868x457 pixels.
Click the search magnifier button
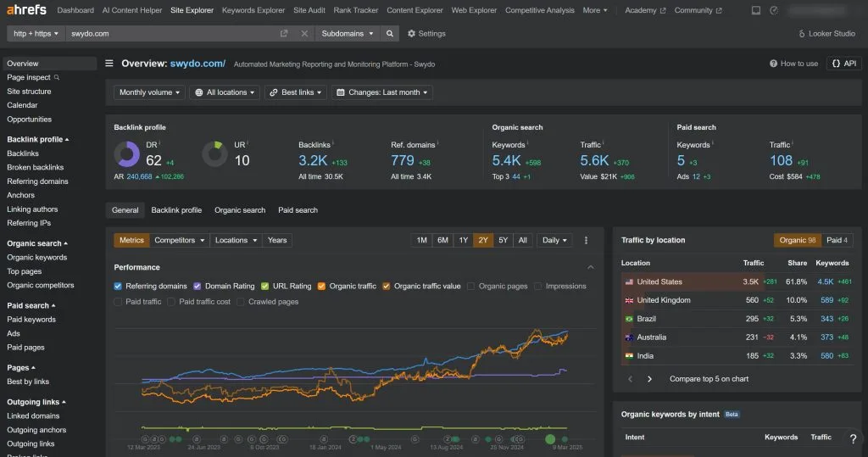click(x=390, y=33)
